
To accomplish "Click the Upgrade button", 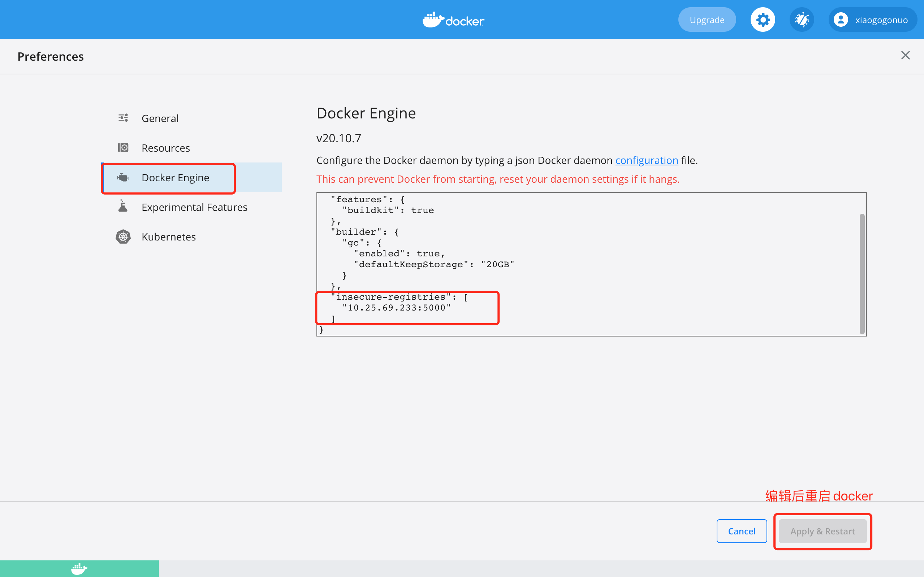I will (x=707, y=20).
